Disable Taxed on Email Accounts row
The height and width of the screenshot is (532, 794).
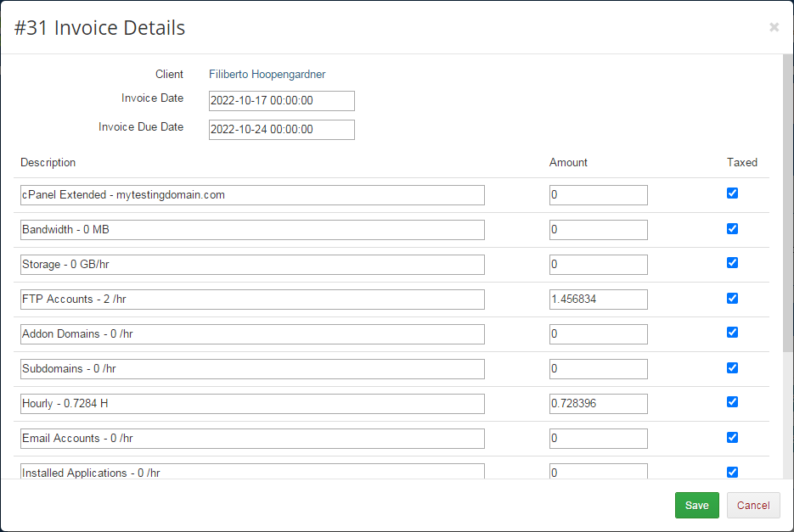click(732, 437)
